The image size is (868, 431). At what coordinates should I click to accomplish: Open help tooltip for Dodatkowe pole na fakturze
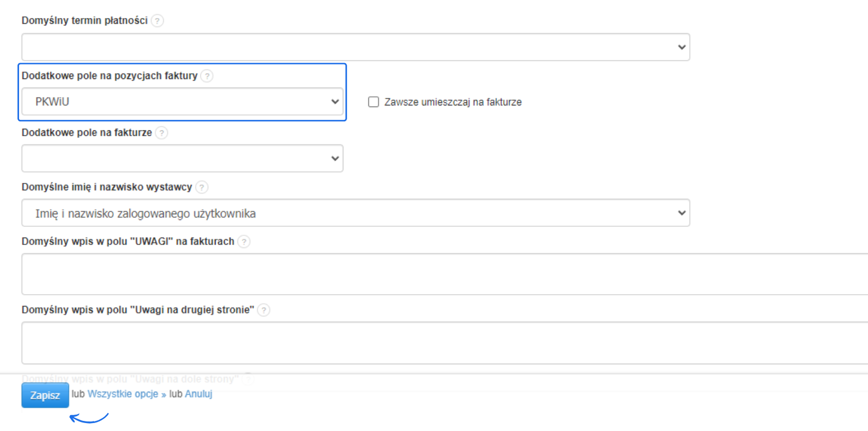click(162, 133)
